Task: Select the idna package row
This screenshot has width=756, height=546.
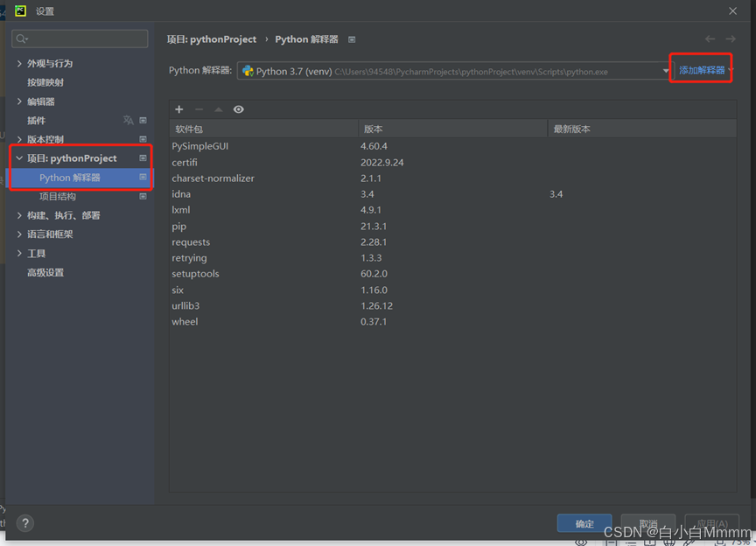Action: click(452, 194)
